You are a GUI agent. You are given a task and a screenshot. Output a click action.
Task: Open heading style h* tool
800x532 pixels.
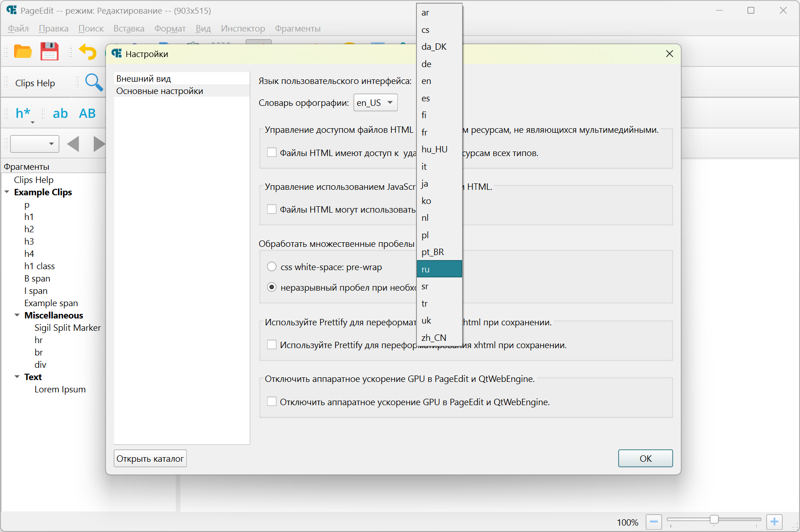23,113
